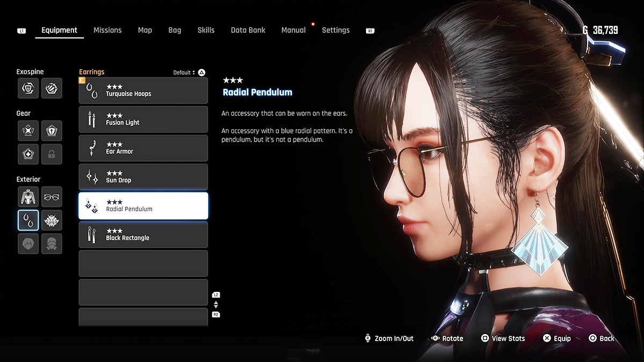Viewport: 644px width, 362px height.
Task: Open the first Gear slot
Action: tap(28, 130)
